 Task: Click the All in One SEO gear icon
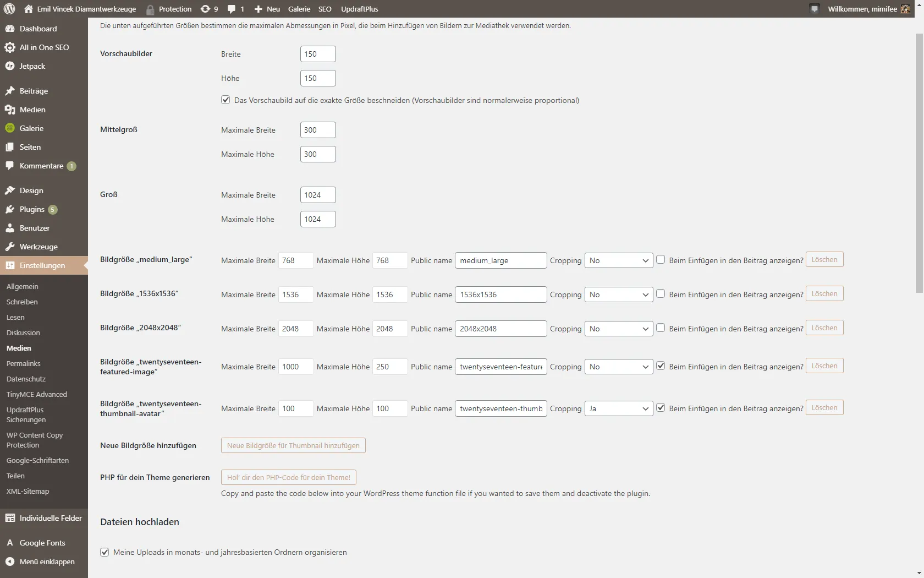point(10,47)
